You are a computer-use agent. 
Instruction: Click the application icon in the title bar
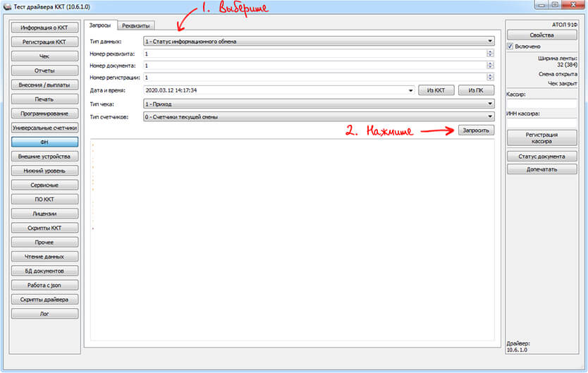[x=8, y=6]
